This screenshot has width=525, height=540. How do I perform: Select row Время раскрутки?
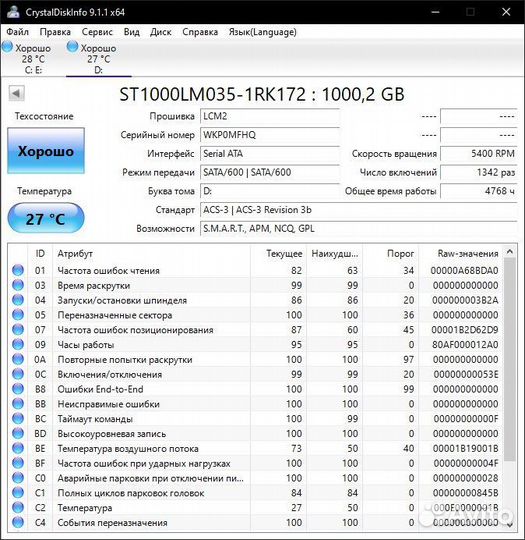point(255,285)
